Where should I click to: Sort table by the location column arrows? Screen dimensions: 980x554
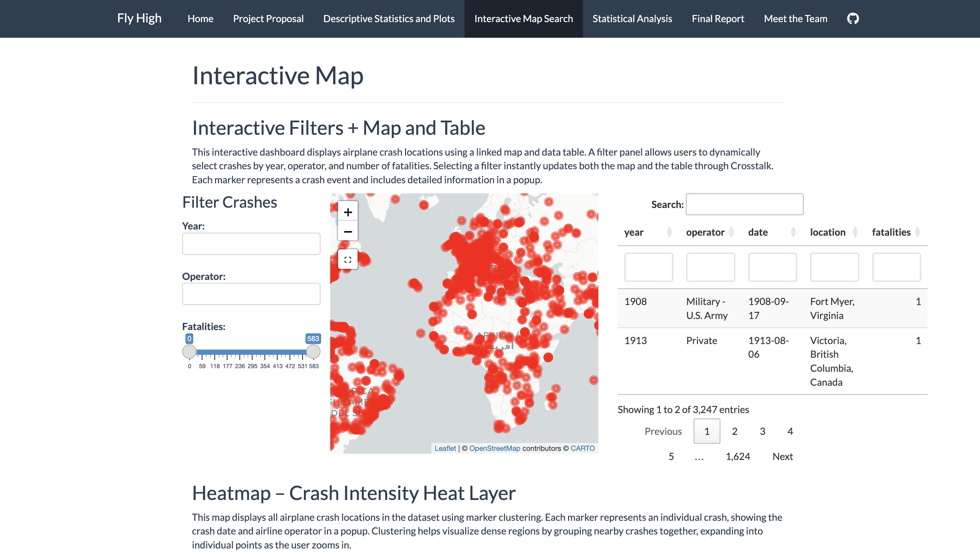[855, 232]
